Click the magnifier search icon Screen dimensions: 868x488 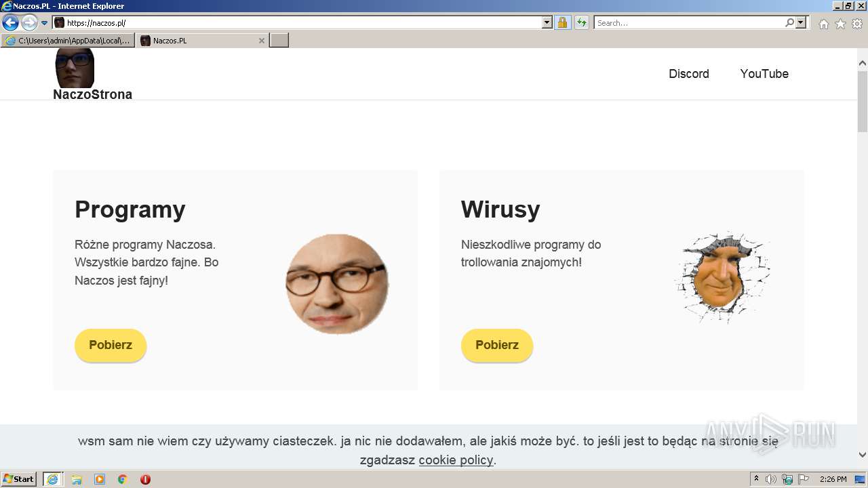point(789,23)
